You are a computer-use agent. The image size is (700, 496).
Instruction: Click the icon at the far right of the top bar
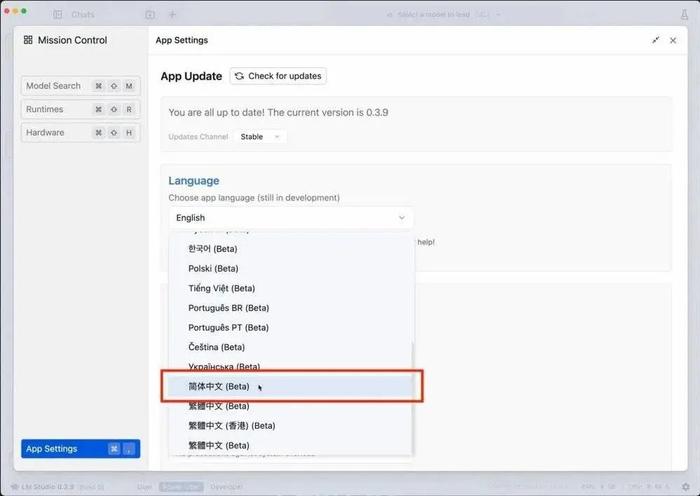coord(684,14)
